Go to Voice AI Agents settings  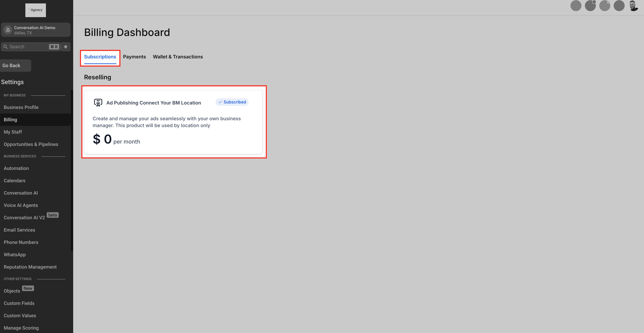click(x=21, y=205)
